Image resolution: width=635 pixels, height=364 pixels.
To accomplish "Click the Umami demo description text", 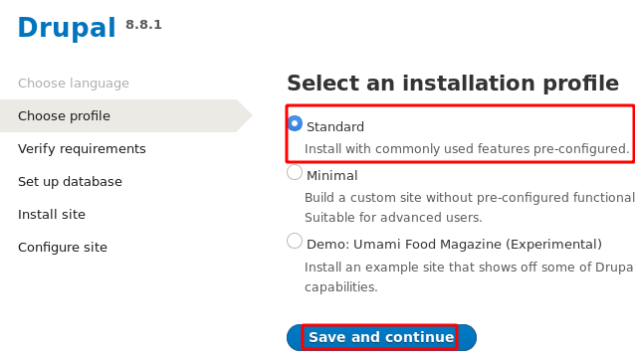I will (470, 276).
